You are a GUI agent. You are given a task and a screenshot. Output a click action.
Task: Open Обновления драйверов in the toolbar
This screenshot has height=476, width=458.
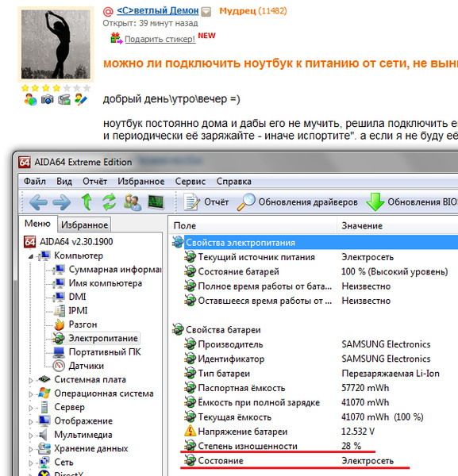tap(298, 202)
